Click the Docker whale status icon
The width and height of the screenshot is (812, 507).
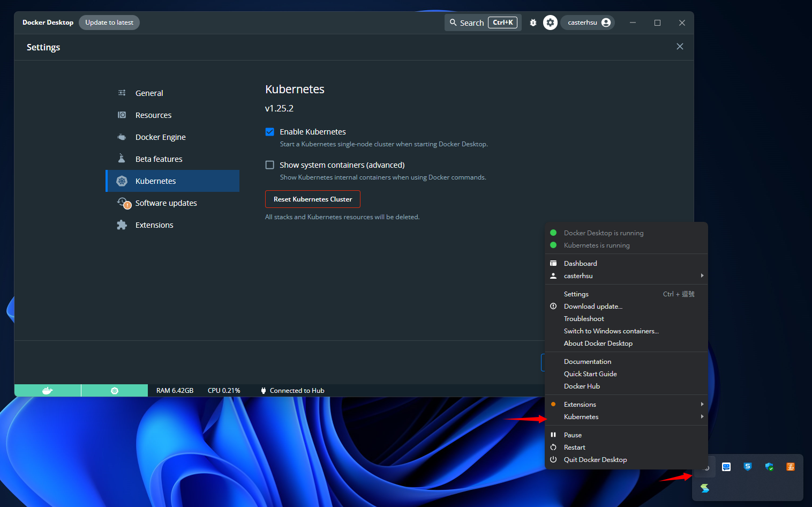point(48,391)
